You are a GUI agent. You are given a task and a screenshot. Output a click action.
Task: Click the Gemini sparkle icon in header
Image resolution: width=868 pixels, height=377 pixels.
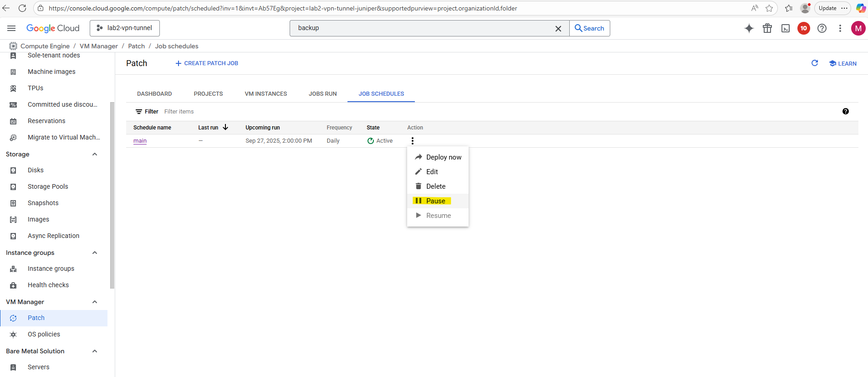click(749, 28)
